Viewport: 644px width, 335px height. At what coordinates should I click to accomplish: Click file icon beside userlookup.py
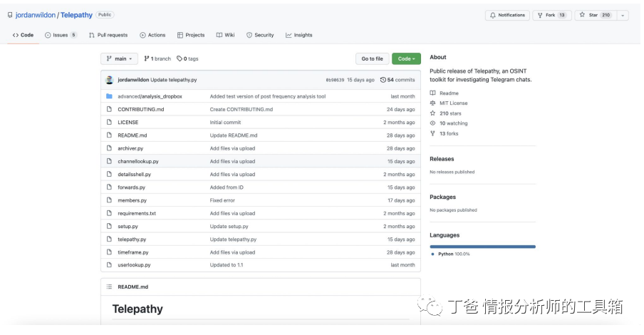tap(109, 264)
